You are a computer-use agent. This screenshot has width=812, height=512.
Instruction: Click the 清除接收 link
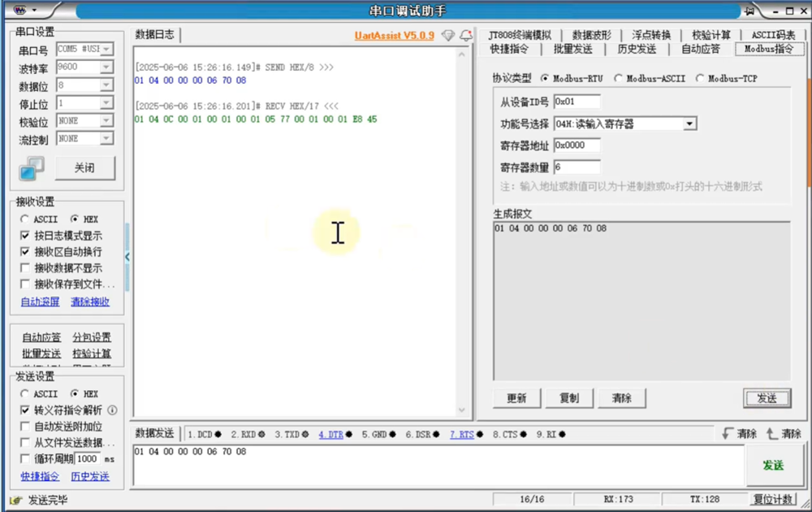point(89,302)
